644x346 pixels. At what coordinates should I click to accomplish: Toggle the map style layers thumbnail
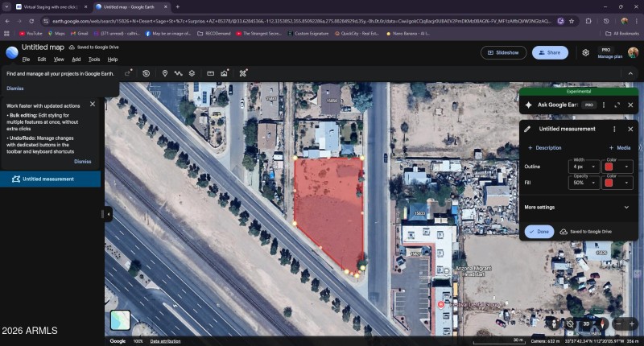tap(120, 319)
